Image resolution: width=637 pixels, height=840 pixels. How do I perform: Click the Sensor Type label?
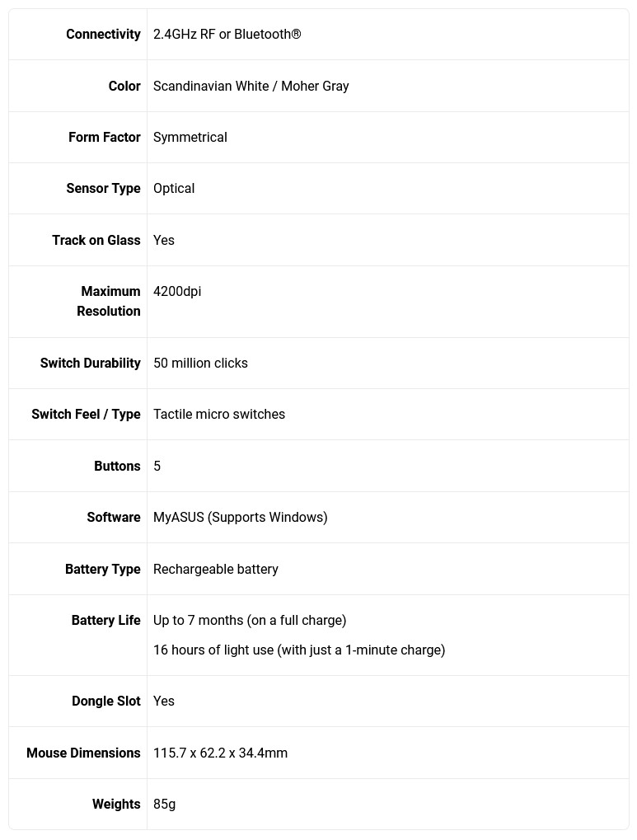103,189
